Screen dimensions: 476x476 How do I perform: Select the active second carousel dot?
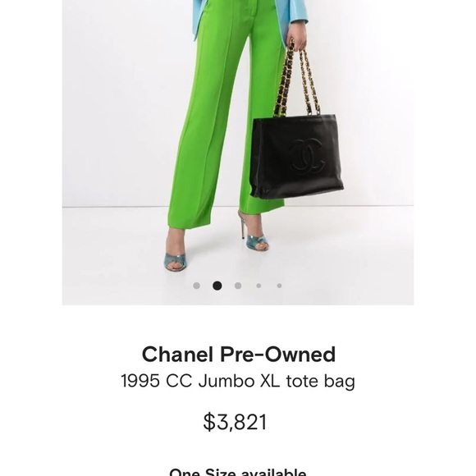coord(217,286)
